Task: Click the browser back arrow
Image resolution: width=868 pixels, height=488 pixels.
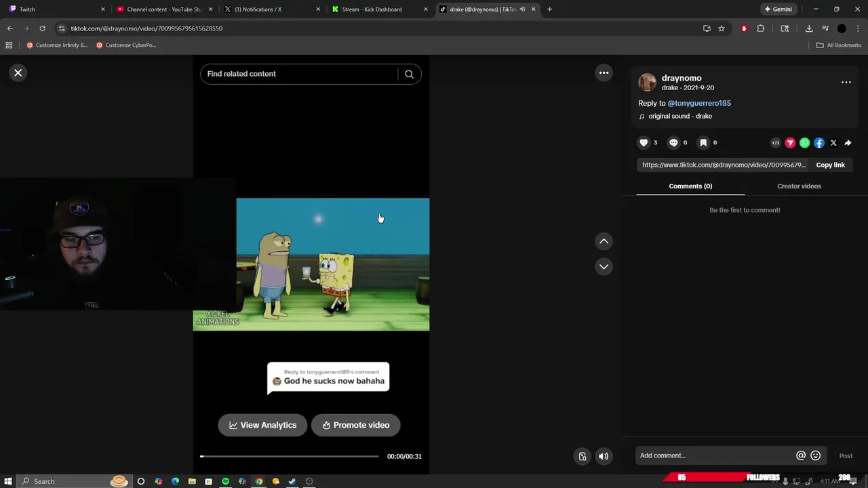Action: click(x=9, y=28)
